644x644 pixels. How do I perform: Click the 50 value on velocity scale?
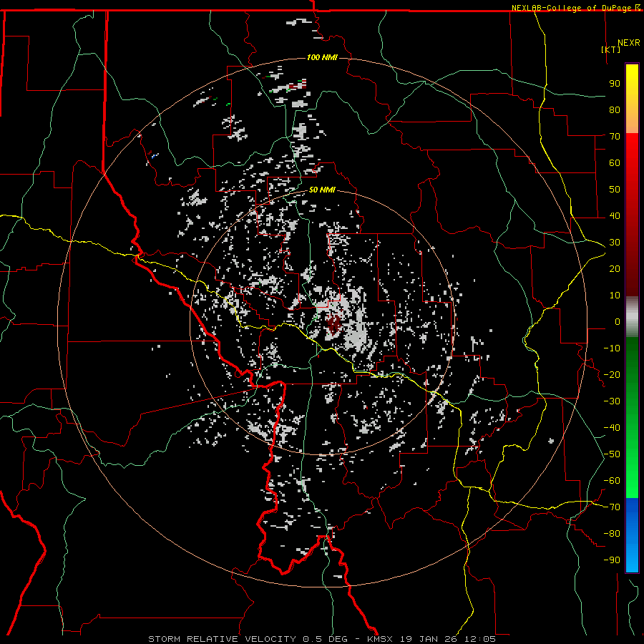tap(615, 190)
